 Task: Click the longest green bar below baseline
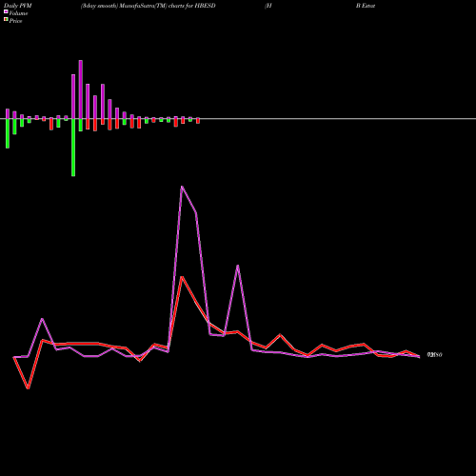73,148
